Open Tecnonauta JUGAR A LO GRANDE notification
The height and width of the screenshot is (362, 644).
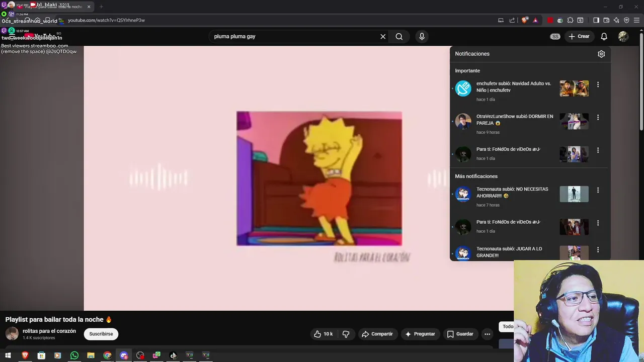pyautogui.click(x=529, y=252)
